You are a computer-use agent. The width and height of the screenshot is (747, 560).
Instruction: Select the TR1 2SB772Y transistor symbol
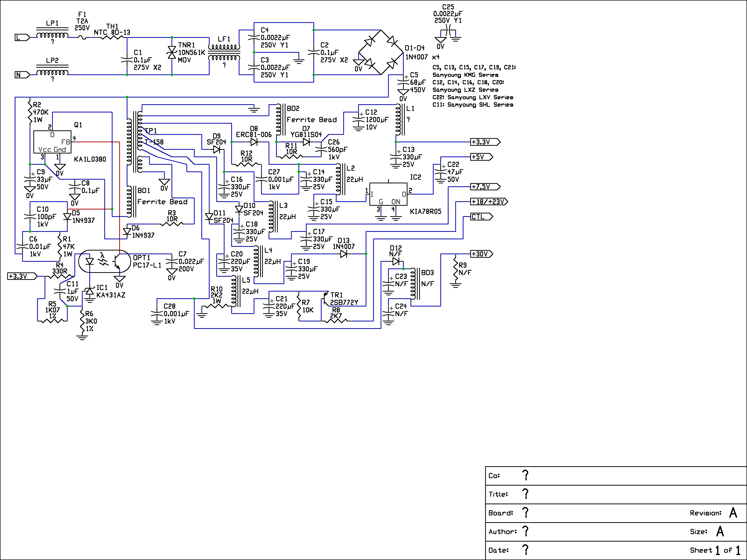325,299
